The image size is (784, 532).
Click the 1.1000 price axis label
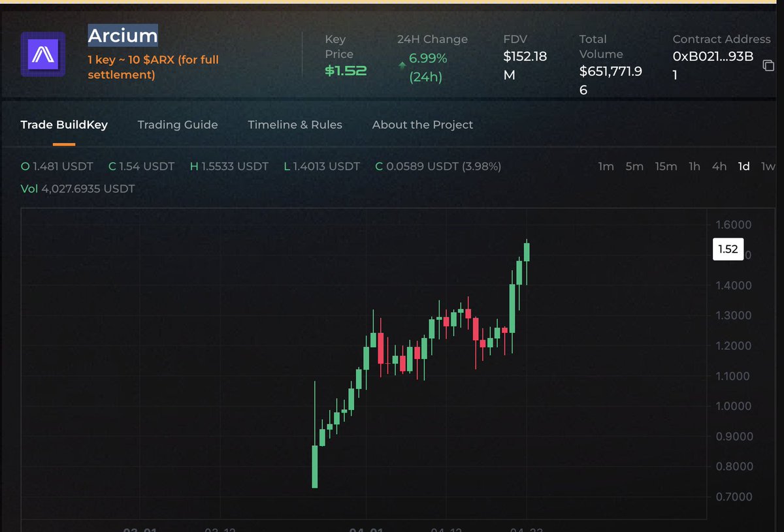coord(734,376)
